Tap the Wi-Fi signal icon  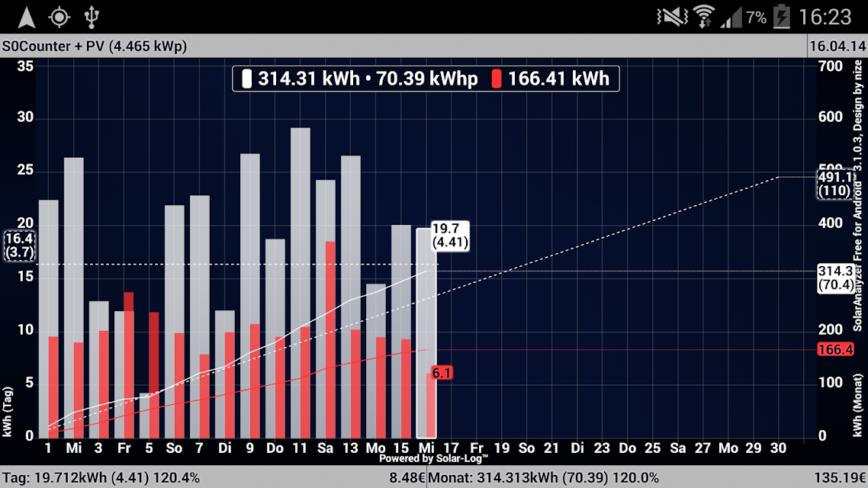tap(704, 17)
